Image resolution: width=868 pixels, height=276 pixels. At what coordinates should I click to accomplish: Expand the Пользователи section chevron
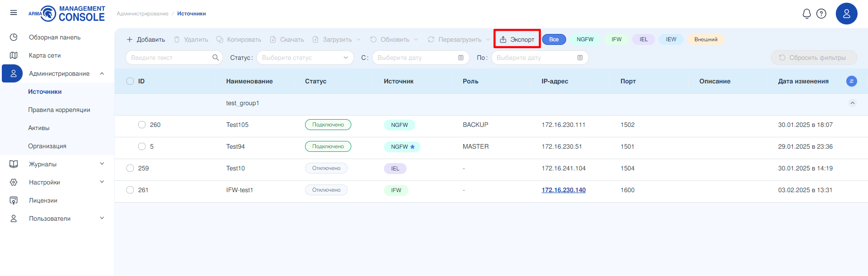pos(102,218)
